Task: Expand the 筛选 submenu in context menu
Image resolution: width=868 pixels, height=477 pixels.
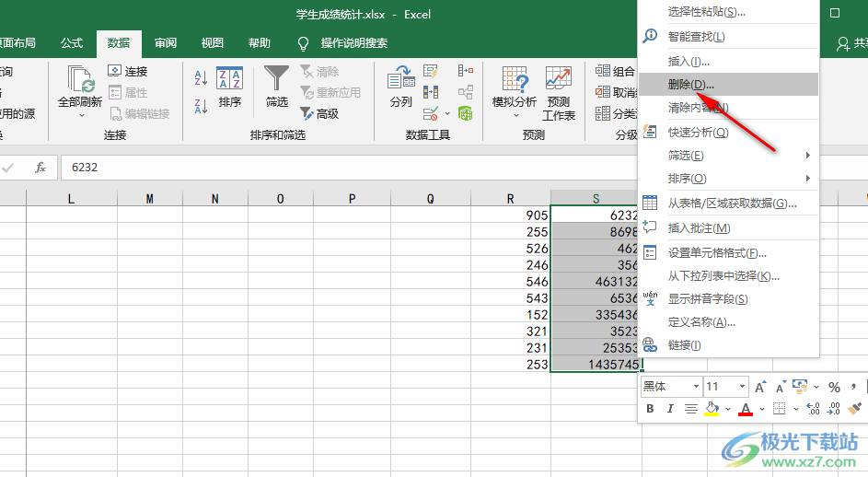Action: (x=728, y=155)
